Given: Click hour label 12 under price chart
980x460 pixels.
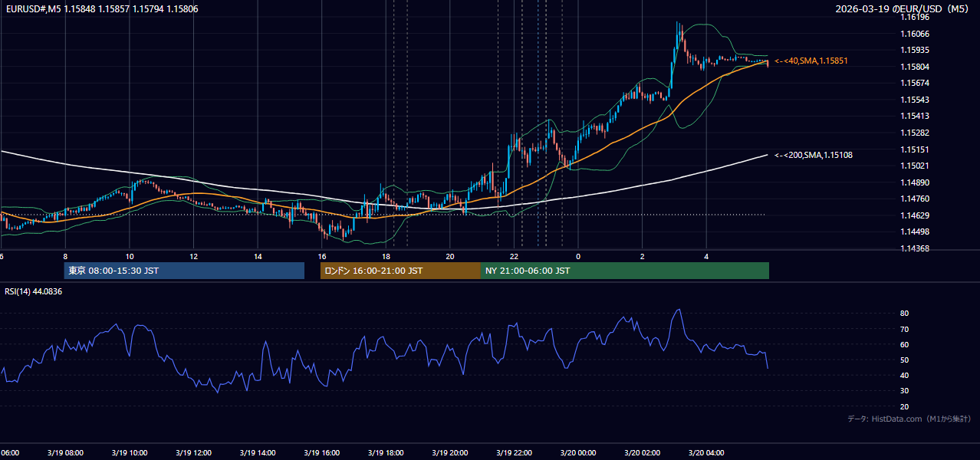Looking at the screenshot, I should pyautogui.click(x=194, y=257).
